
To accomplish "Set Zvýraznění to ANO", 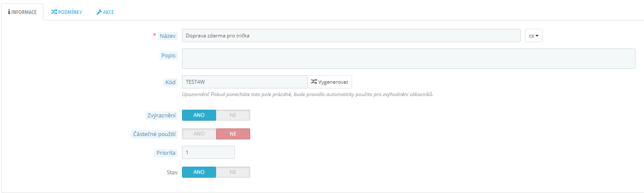I will 199,115.
